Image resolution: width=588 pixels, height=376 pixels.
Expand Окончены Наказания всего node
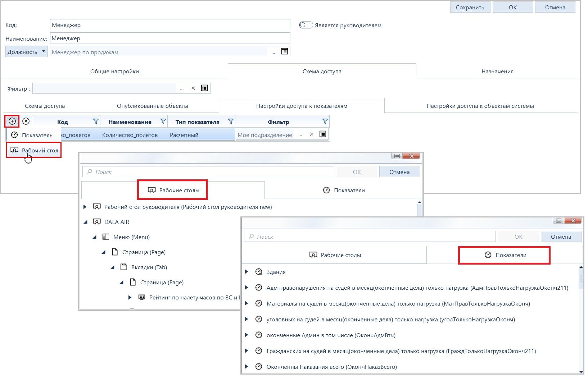[x=246, y=367]
